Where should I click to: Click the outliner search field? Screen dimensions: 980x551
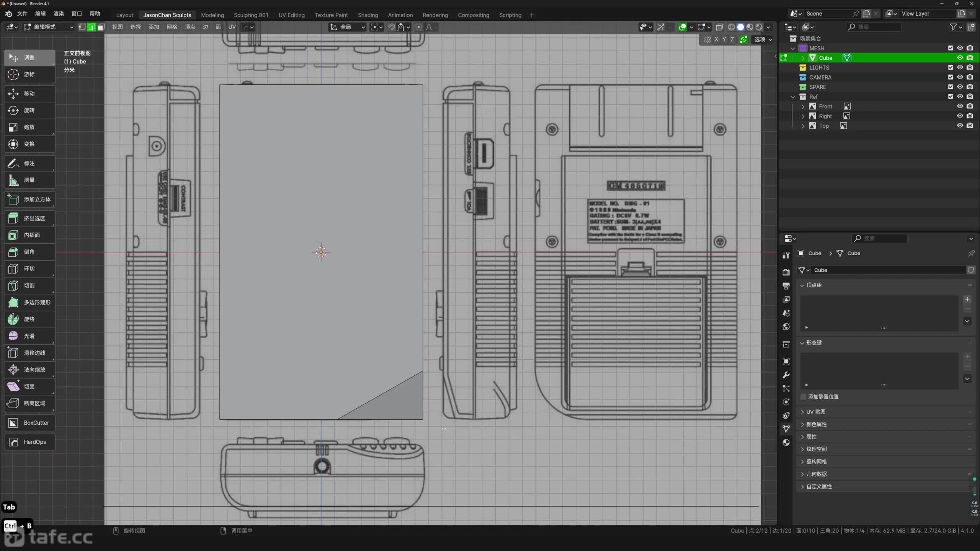(x=874, y=27)
